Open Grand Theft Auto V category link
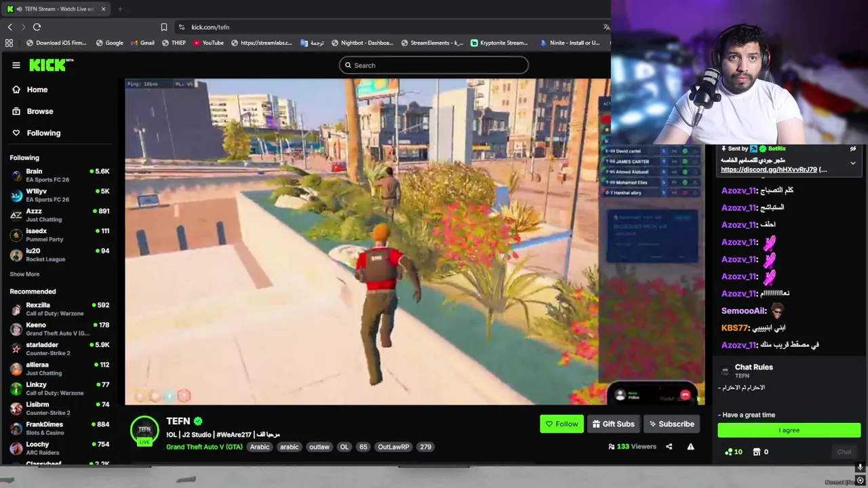Viewport: 868px width, 488px height. click(x=204, y=447)
